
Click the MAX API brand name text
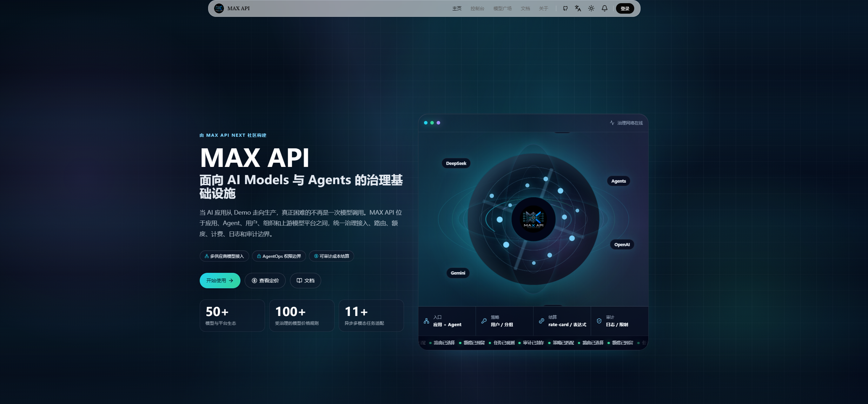point(238,8)
